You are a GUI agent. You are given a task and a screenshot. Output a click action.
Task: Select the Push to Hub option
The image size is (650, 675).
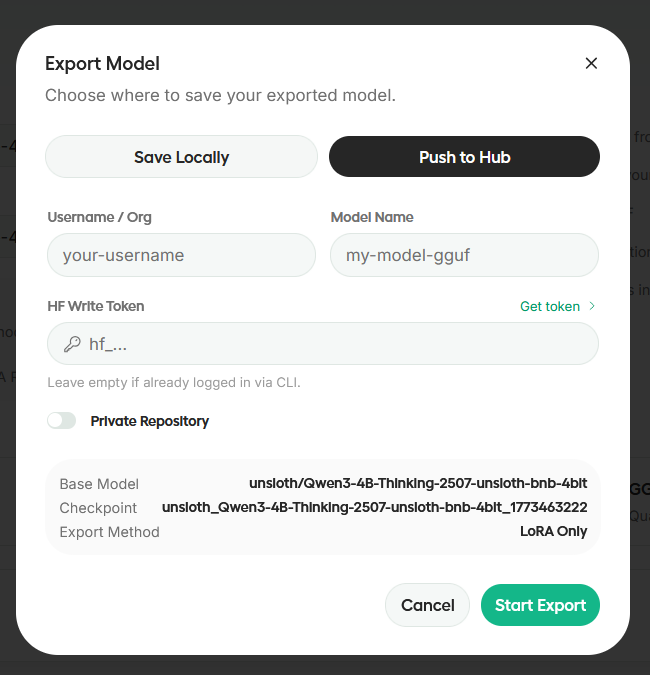point(464,157)
